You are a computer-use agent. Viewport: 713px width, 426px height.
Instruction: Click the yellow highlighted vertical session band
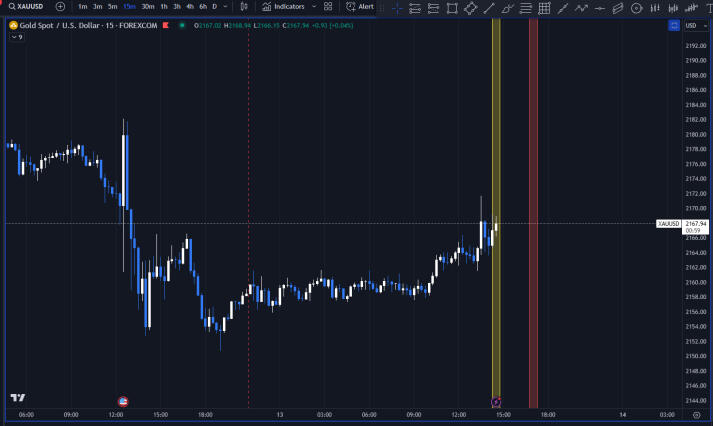point(496,200)
